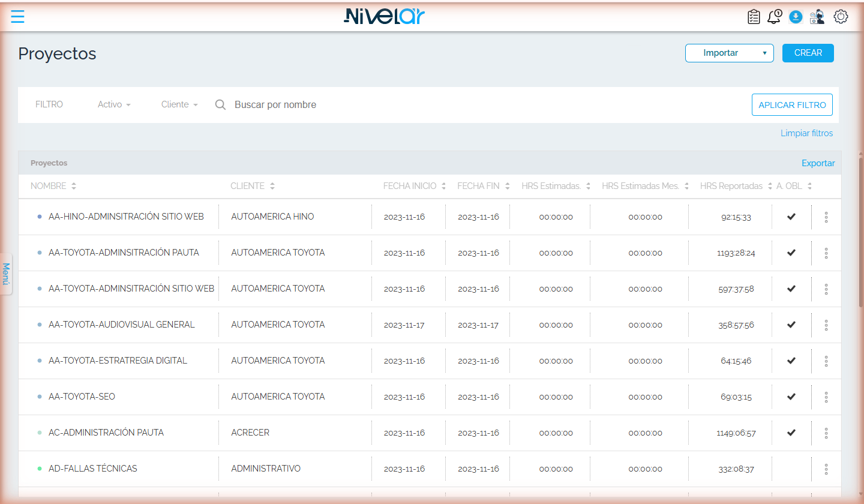
Task: Toggle A. OBL checkmark for AA-TOYOTA-AUDIOVISUAL GENERAL
Action: [791, 325]
